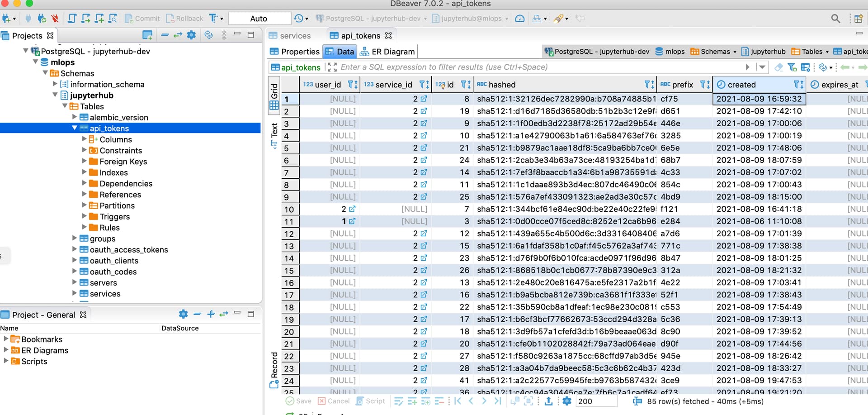Expand the Bookmarks folder
The image size is (868, 415).
6,339
